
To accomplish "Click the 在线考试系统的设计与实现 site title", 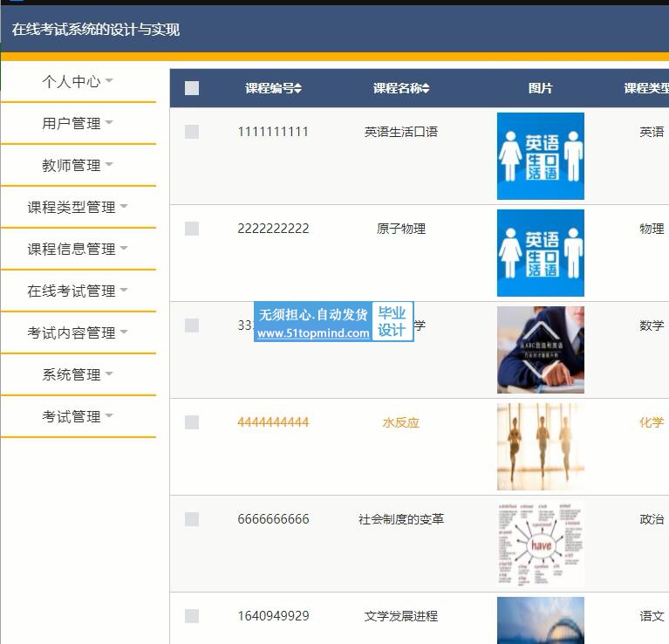I will click(x=96, y=30).
